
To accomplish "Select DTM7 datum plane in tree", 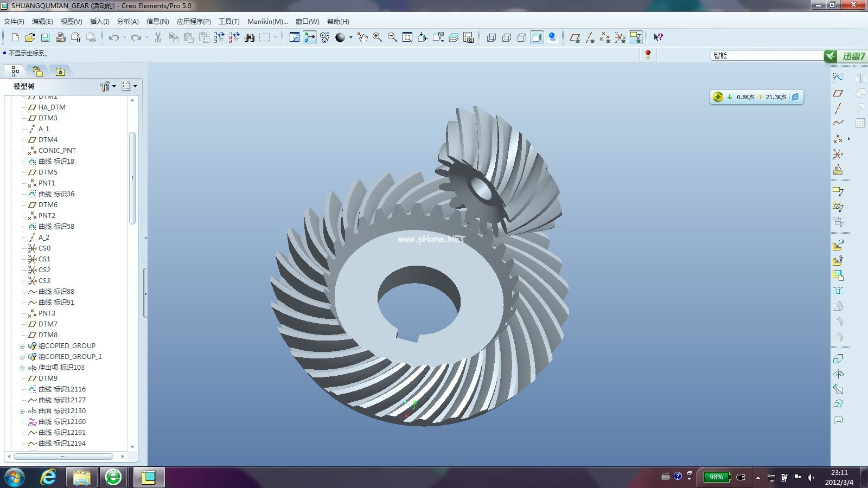I will point(48,324).
